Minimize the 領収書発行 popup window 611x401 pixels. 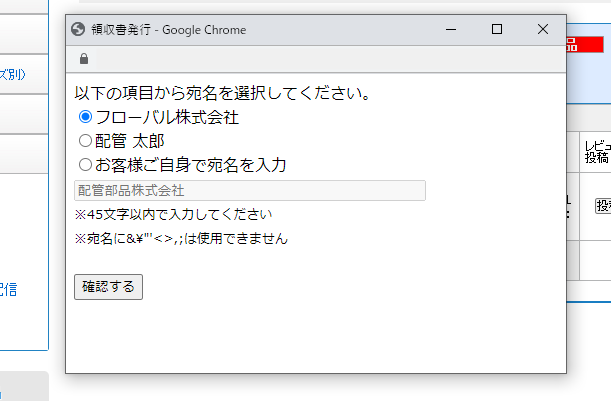pos(451,30)
